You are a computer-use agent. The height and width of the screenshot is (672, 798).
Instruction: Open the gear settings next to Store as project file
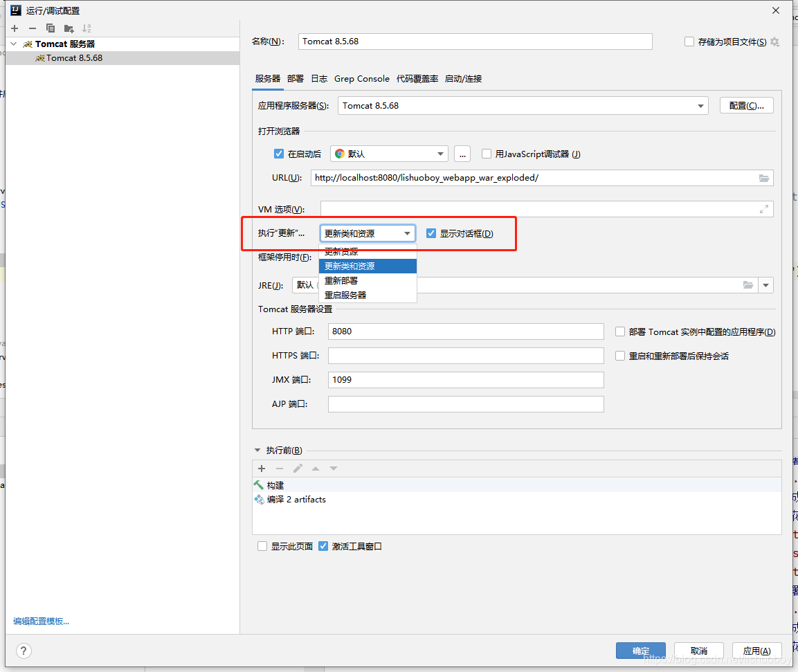(x=774, y=42)
